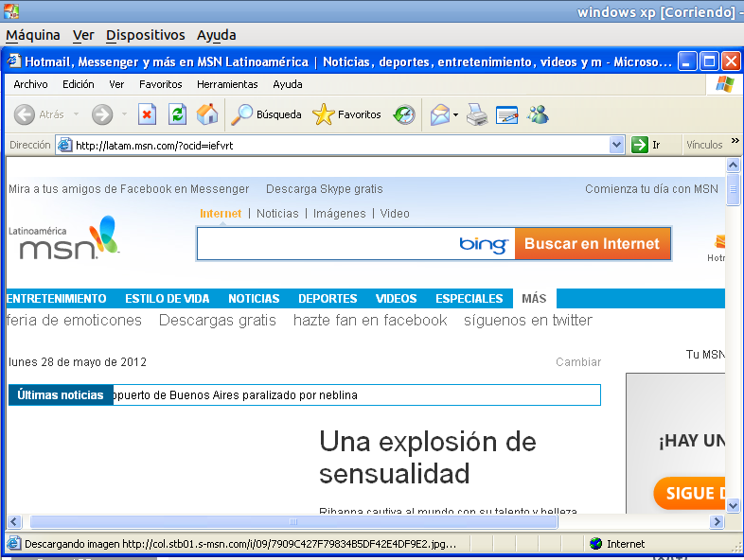Open the VIDEOS navigation section
744x560 pixels.
coord(397,298)
